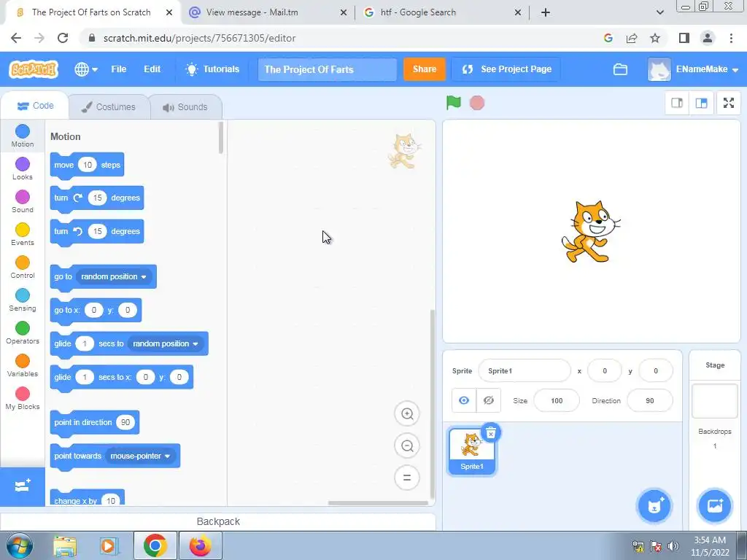Image resolution: width=747 pixels, height=560 pixels.
Task: Open File Explorer from the taskbar
Action: pos(65,546)
